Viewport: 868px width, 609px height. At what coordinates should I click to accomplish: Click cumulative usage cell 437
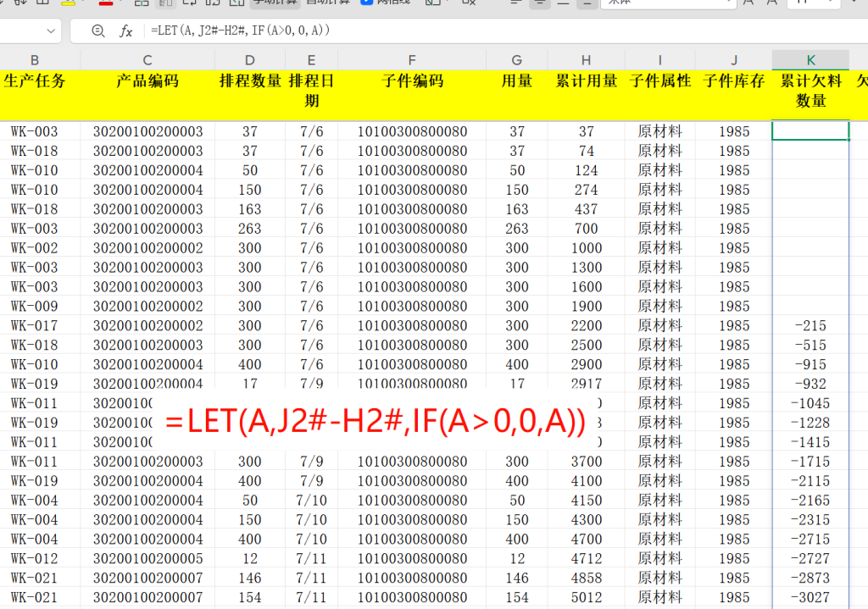coord(587,208)
